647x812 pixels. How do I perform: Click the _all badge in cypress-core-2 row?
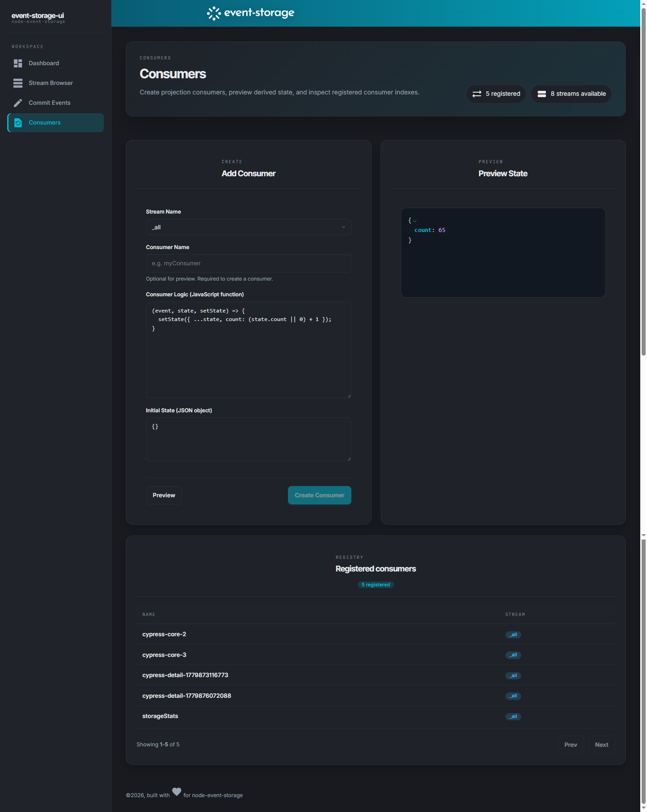click(x=513, y=635)
